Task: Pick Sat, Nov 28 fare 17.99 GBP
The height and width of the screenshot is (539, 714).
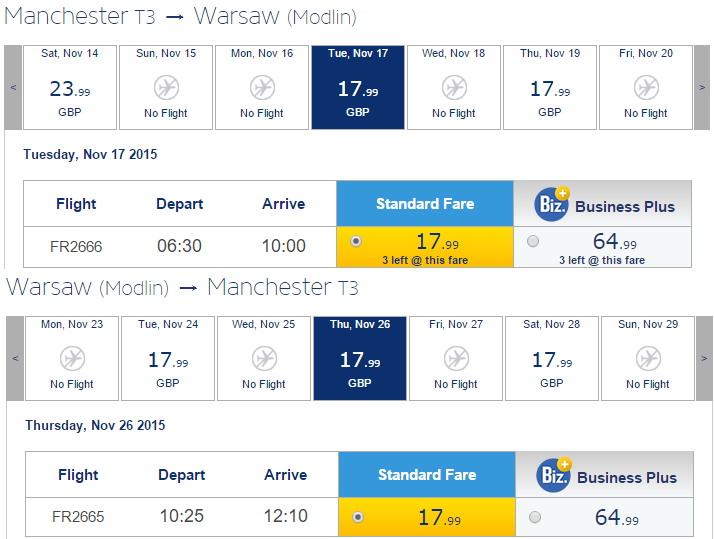Action: [x=552, y=358]
